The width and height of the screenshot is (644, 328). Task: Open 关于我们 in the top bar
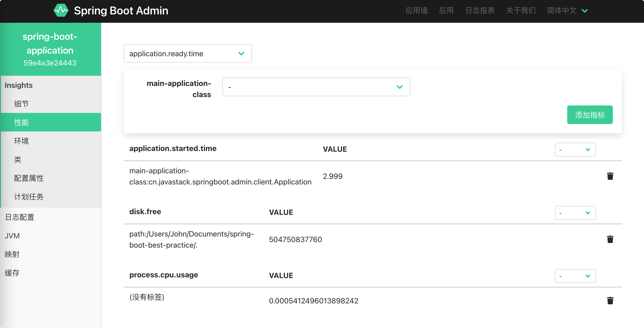tap(521, 10)
